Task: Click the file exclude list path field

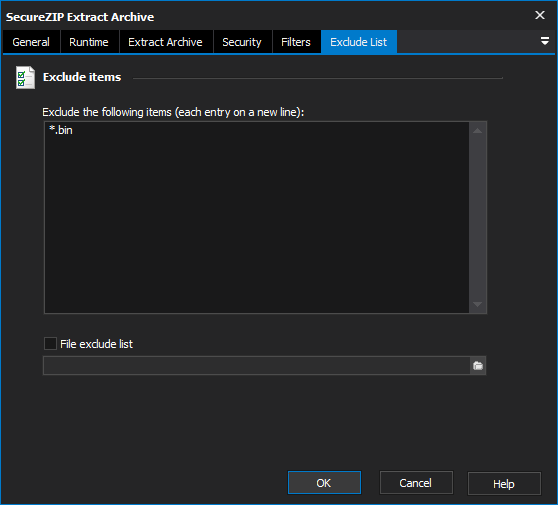Action: pyautogui.click(x=257, y=365)
